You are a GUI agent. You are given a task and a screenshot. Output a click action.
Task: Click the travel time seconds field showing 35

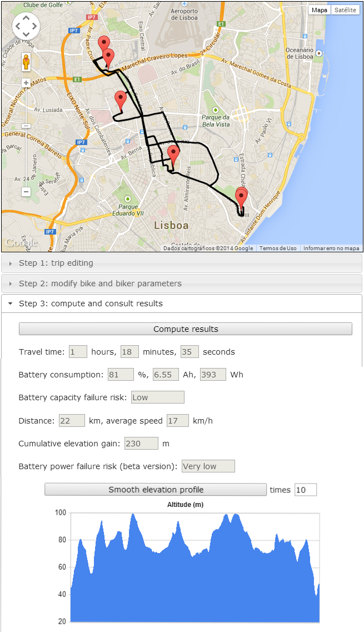(x=190, y=351)
